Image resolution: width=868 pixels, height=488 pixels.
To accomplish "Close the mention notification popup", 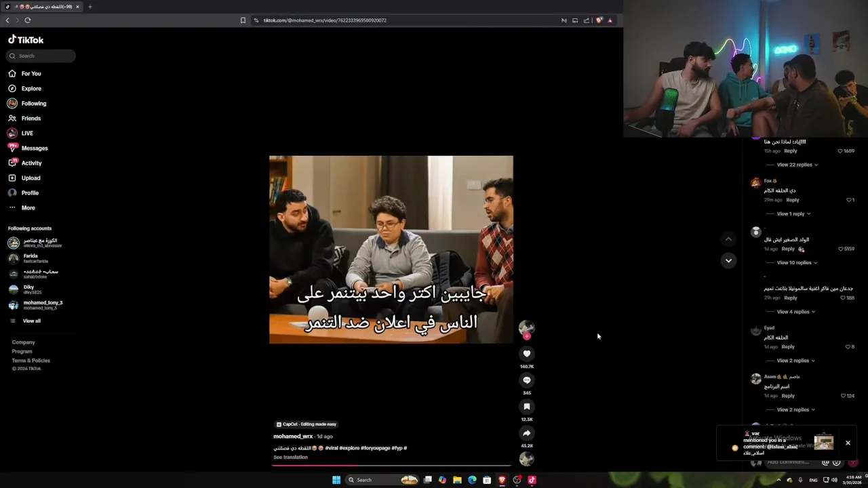I will click(848, 443).
